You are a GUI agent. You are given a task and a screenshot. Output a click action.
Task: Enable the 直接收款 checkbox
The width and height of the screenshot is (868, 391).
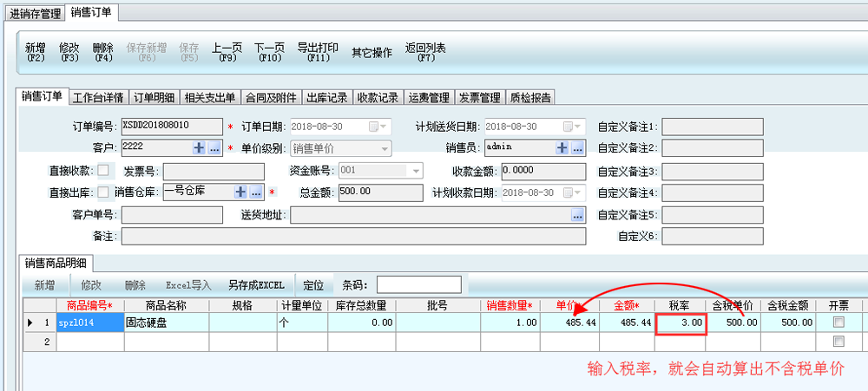point(104,170)
